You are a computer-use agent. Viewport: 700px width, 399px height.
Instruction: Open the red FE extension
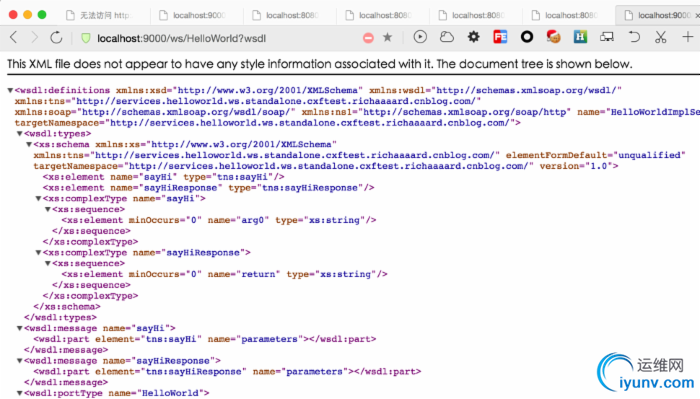500,37
